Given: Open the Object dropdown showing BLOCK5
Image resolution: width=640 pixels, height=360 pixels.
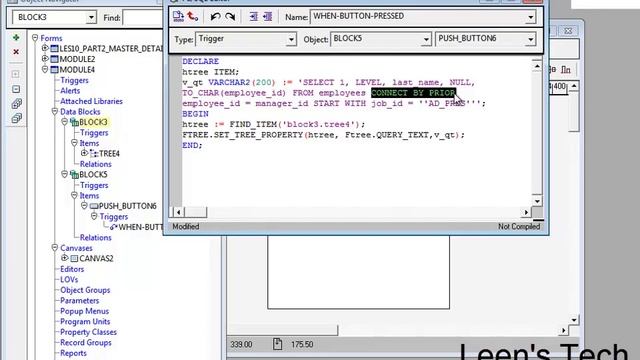Looking at the screenshot, I should point(426,40).
